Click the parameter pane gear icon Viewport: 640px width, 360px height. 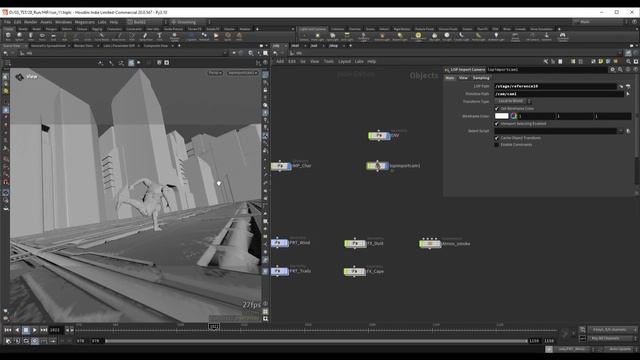[x=612, y=70]
